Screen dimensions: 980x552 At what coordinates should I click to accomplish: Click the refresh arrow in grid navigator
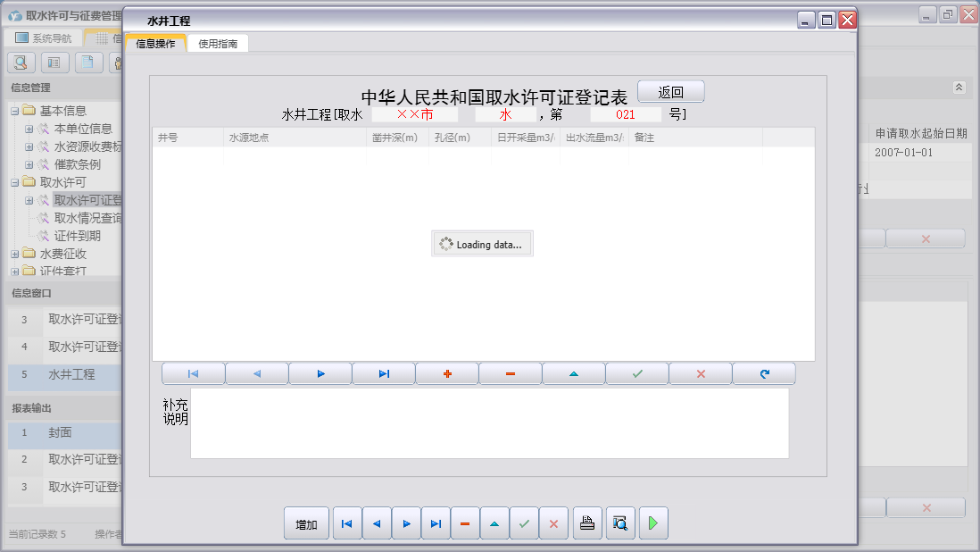764,374
